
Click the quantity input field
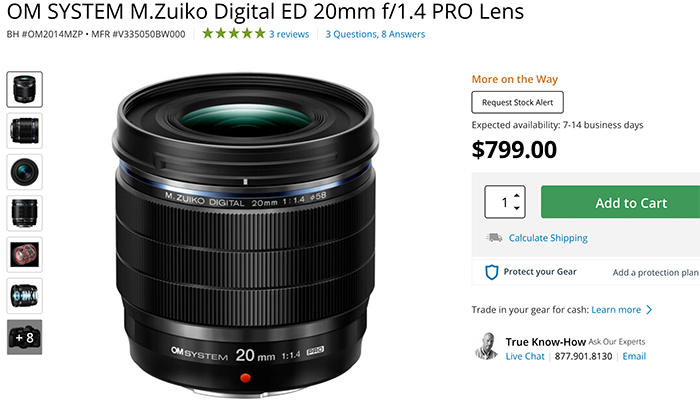[x=504, y=202]
